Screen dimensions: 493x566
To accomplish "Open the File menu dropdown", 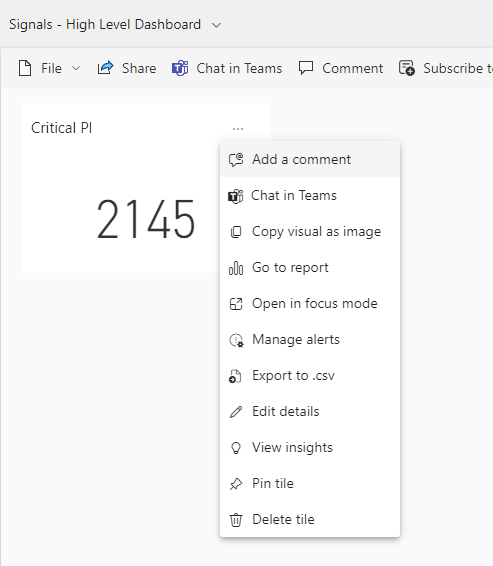I will tap(49, 68).
